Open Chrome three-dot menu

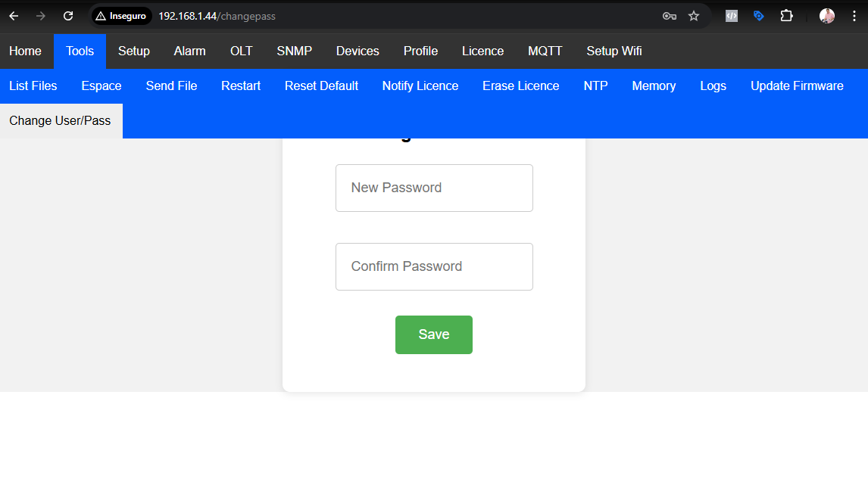854,16
